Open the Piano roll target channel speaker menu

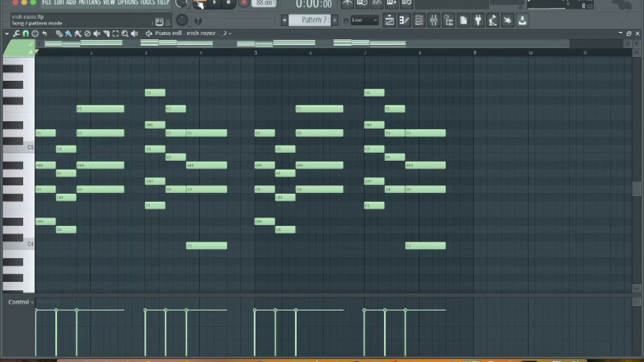tap(149, 34)
